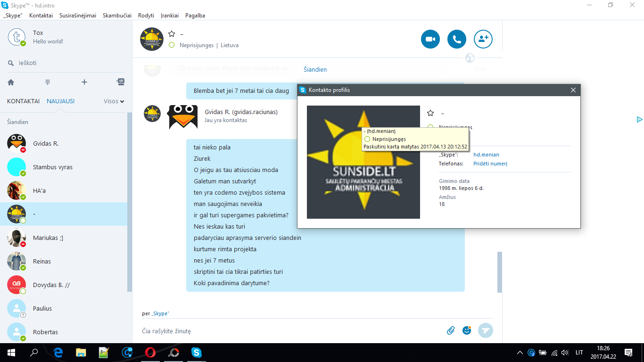Click the Šiandien date link in chat
The image size is (644, 362).
click(x=315, y=69)
